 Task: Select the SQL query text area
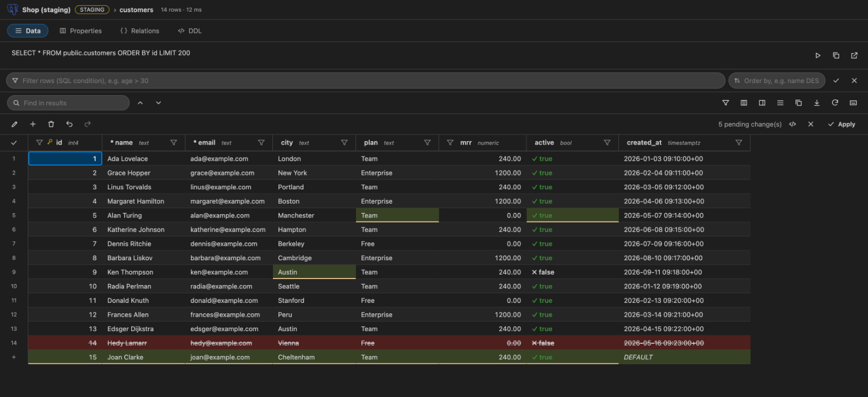pos(101,53)
